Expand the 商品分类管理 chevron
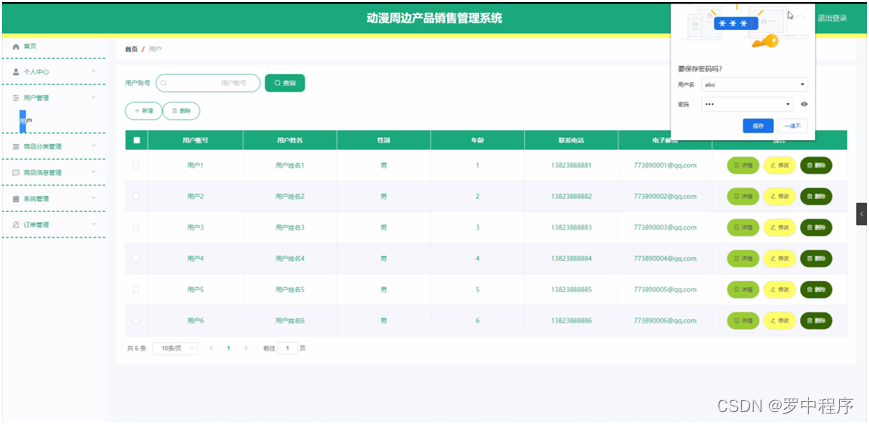869x424 pixels. pos(94,146)
